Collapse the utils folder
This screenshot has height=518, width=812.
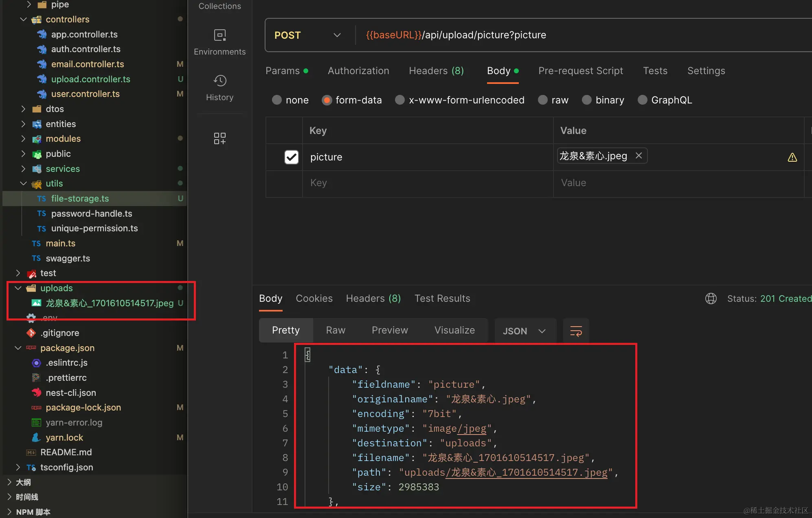point(23,183)
